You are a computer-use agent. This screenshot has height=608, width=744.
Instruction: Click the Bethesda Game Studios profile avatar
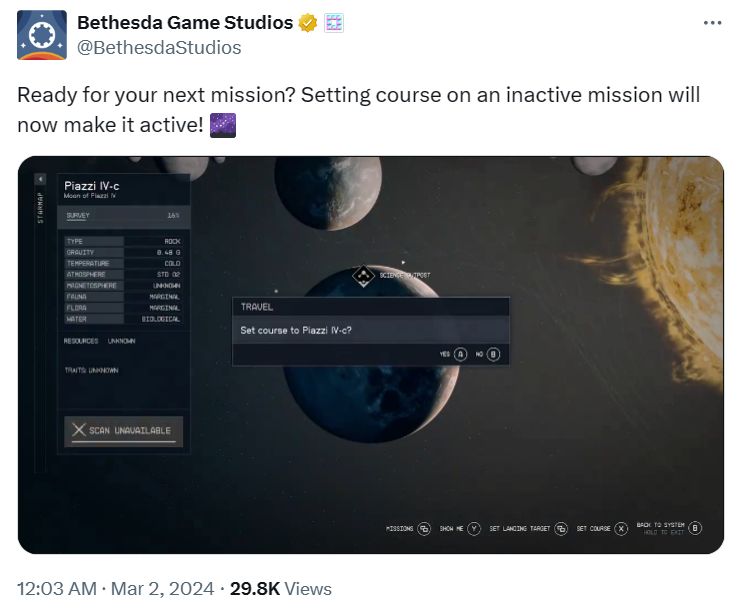tap(42, 35)
